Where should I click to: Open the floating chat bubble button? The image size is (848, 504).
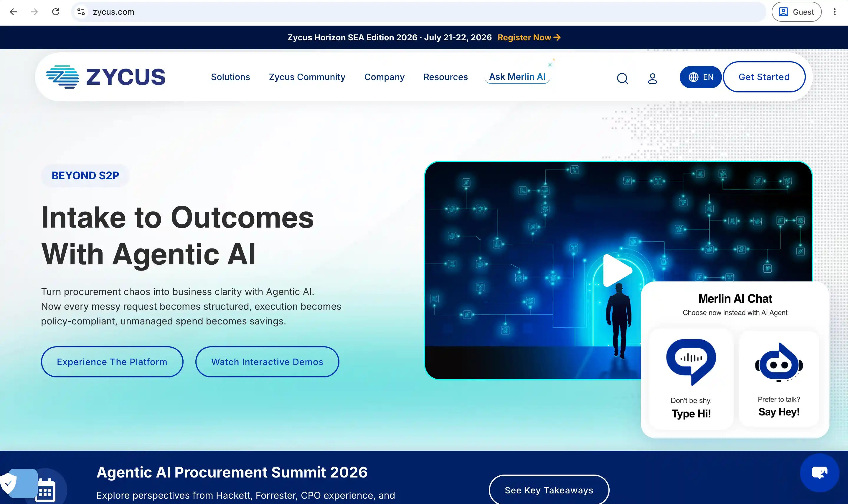tap(819, 473)
